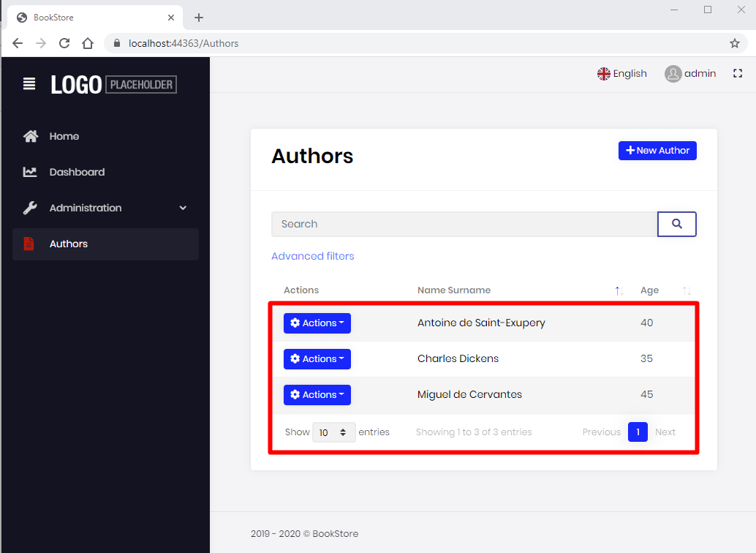Click the Antoine de Saint-Exupery name cell
756x553 pixels.
pos(481,323)
